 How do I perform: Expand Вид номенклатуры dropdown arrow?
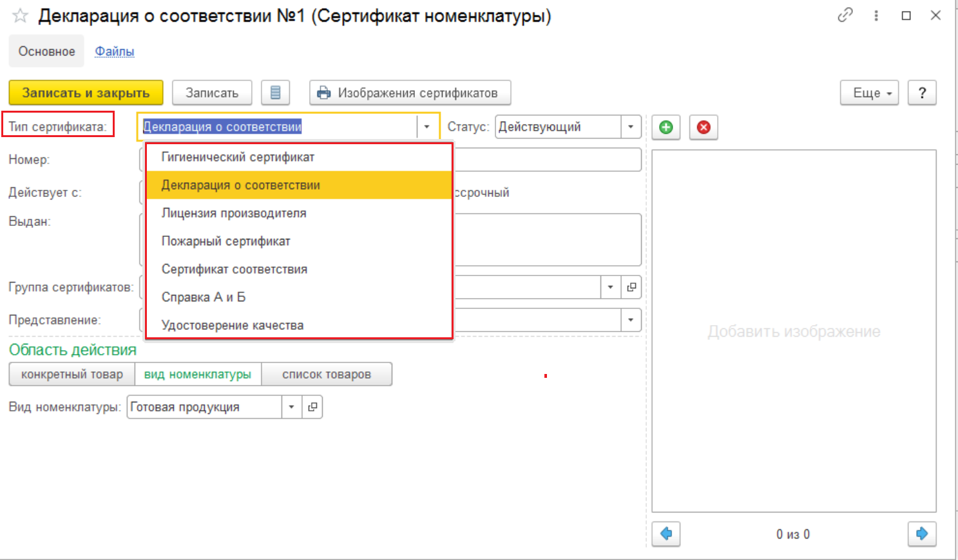coord(291,407)
